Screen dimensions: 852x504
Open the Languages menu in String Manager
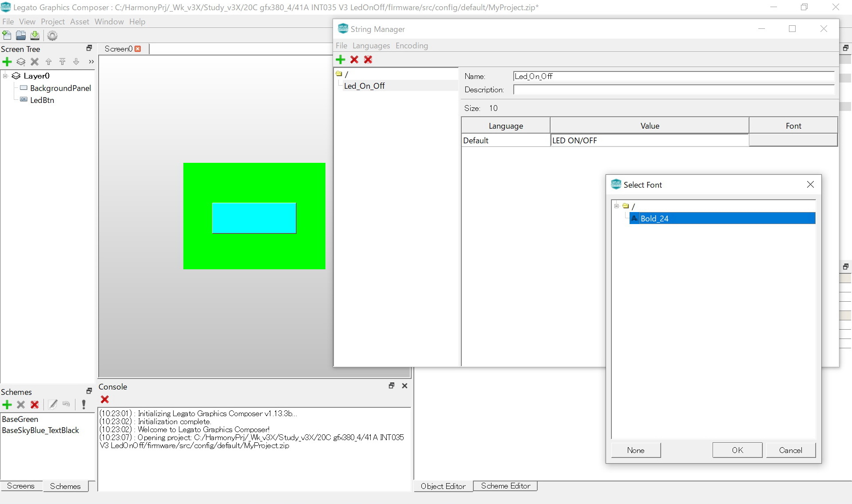tap(371, 46)
